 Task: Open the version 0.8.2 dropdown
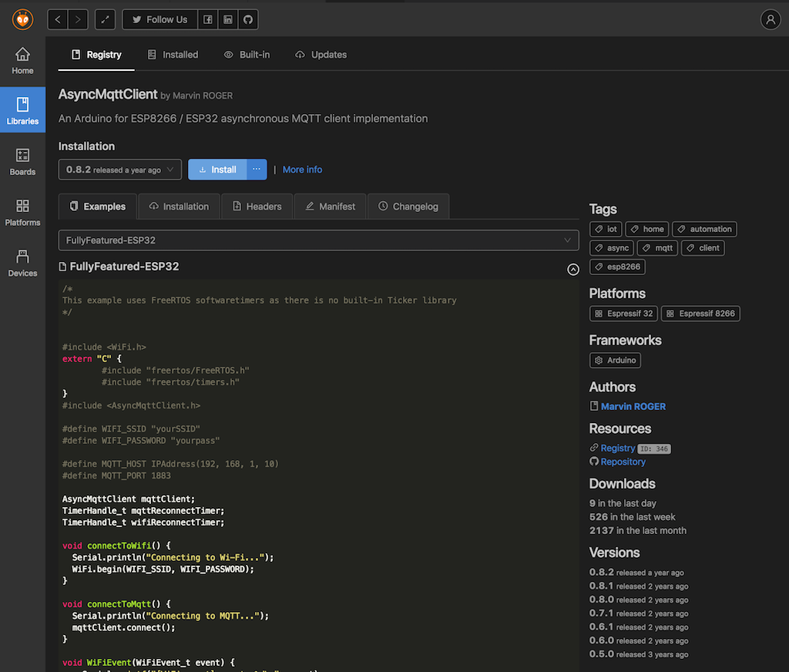(x=119, y=170)
